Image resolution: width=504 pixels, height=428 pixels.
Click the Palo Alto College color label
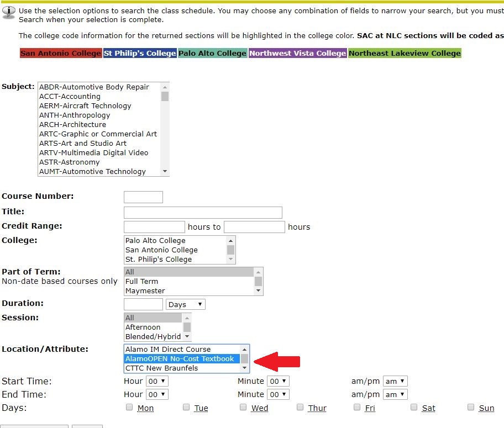coord(212,53)
